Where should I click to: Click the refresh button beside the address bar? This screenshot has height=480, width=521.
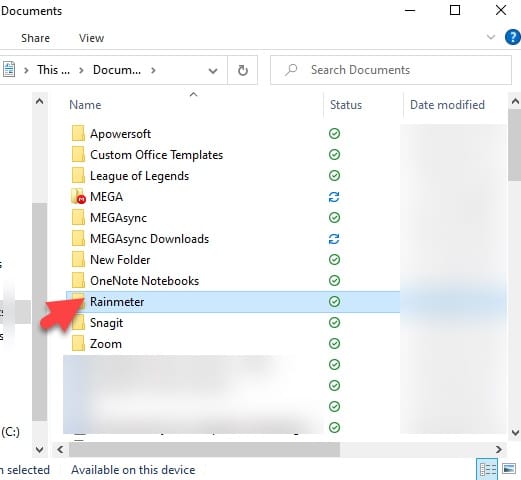[243, 70]
